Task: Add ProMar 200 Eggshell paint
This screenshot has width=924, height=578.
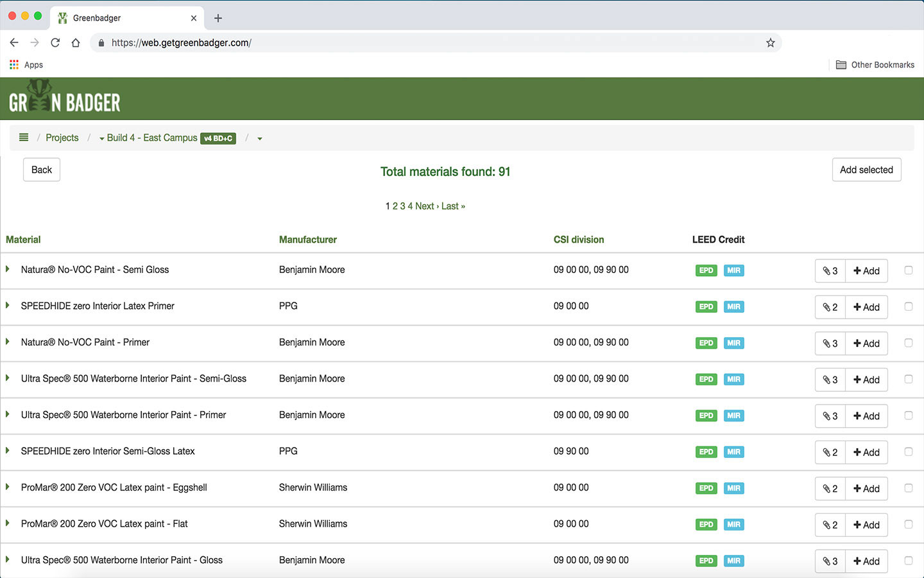Action: (x=867, y=489)
